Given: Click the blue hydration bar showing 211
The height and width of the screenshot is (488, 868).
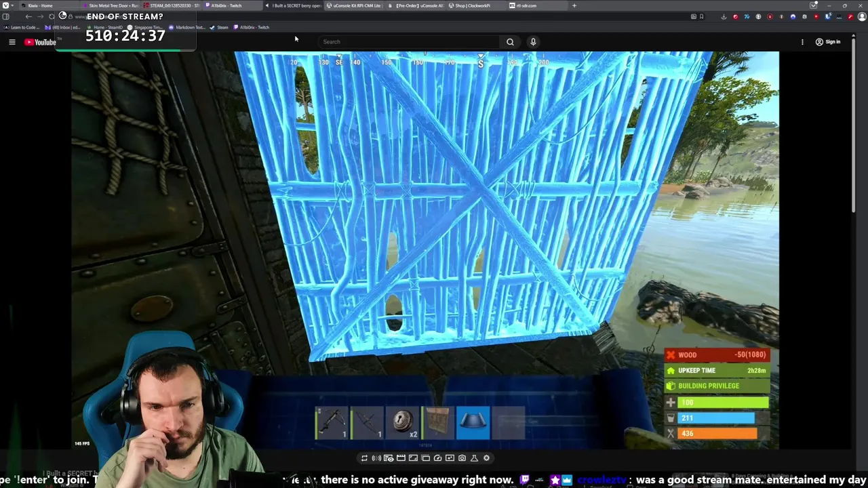Looking at the screenshot, I should tap(716, 418).
